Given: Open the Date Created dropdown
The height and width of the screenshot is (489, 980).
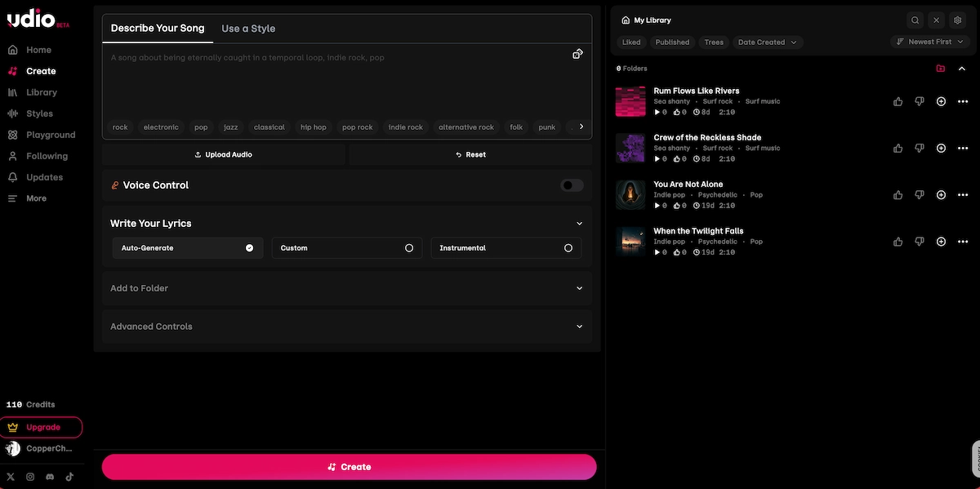Looking at the screenshot, I should point(768,42).
